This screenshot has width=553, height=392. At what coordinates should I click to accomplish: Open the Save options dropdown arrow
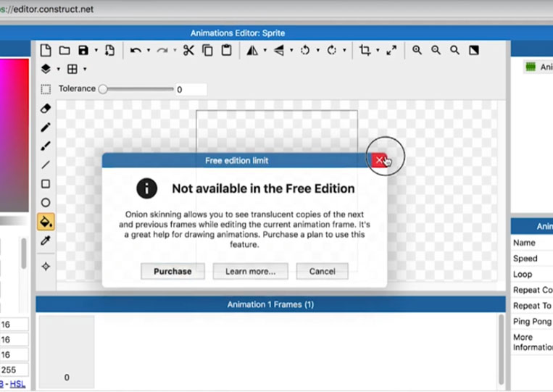[x=96, y=51]
